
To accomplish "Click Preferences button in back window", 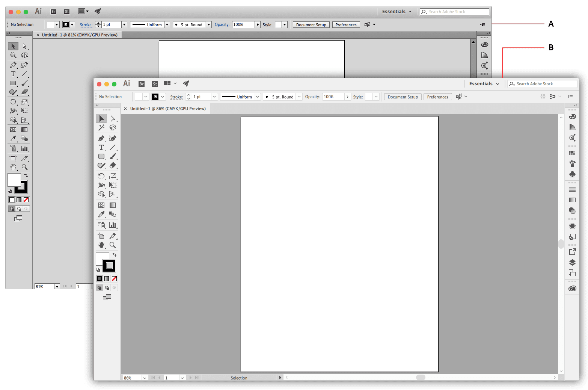I will 346,25.
